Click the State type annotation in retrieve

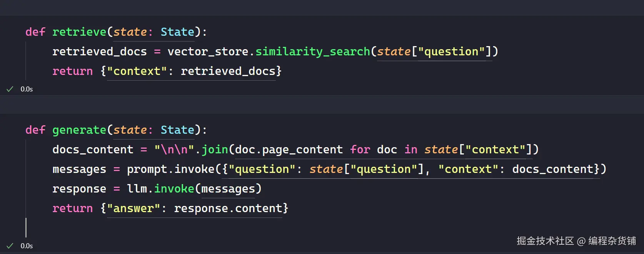(x=177, y=32)
